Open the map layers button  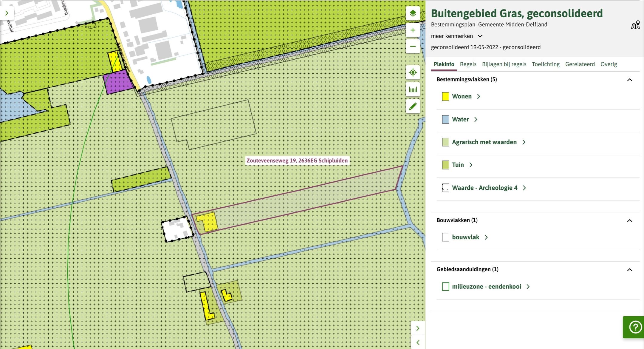[x=413, y=13]
